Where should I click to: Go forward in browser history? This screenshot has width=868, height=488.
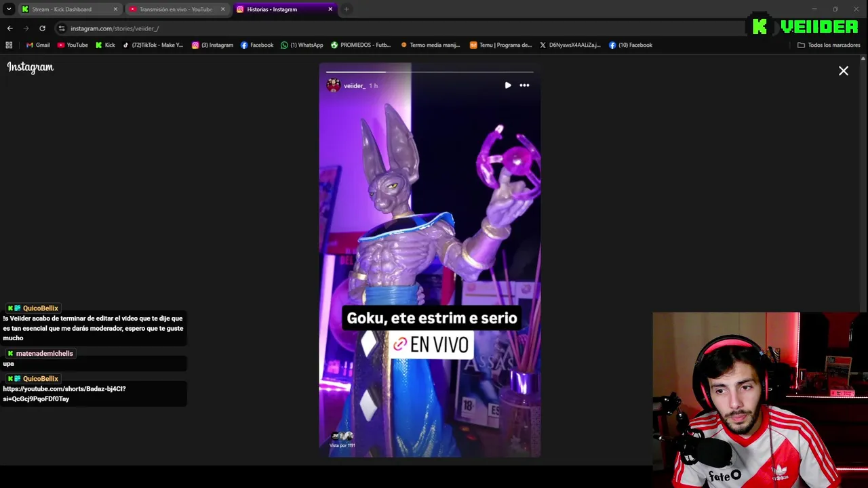coord(26,28)
